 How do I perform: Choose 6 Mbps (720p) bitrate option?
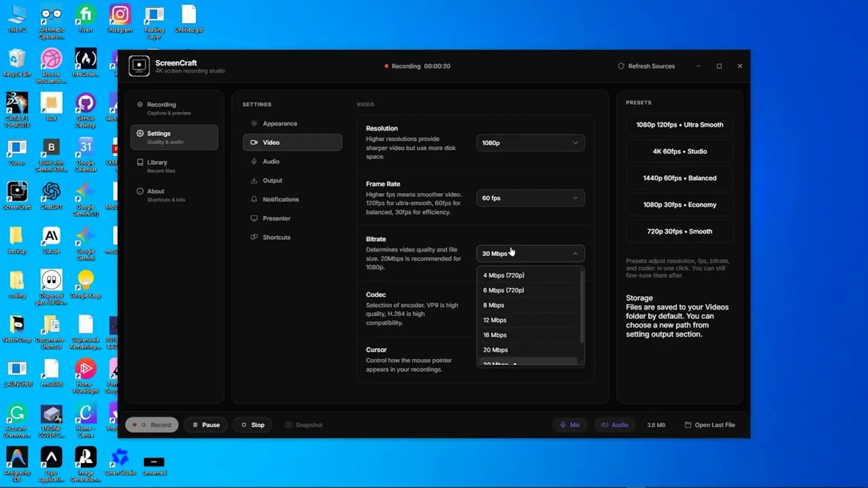pyautogui.click(x=529, y=290)
